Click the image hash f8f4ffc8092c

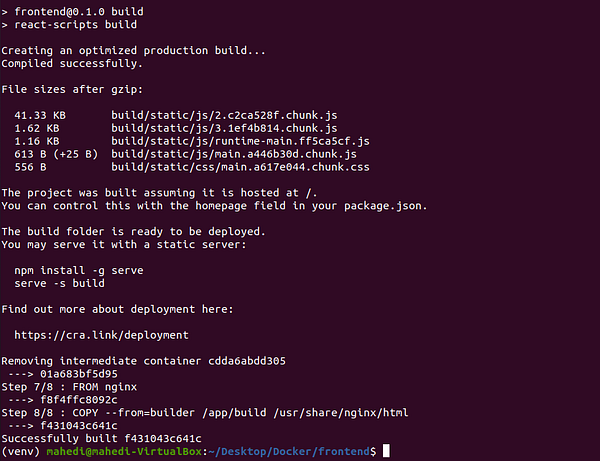click(79, 400)
